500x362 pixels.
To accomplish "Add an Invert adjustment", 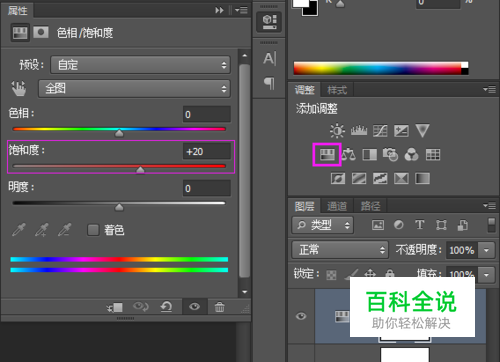I will click(338, 178).
